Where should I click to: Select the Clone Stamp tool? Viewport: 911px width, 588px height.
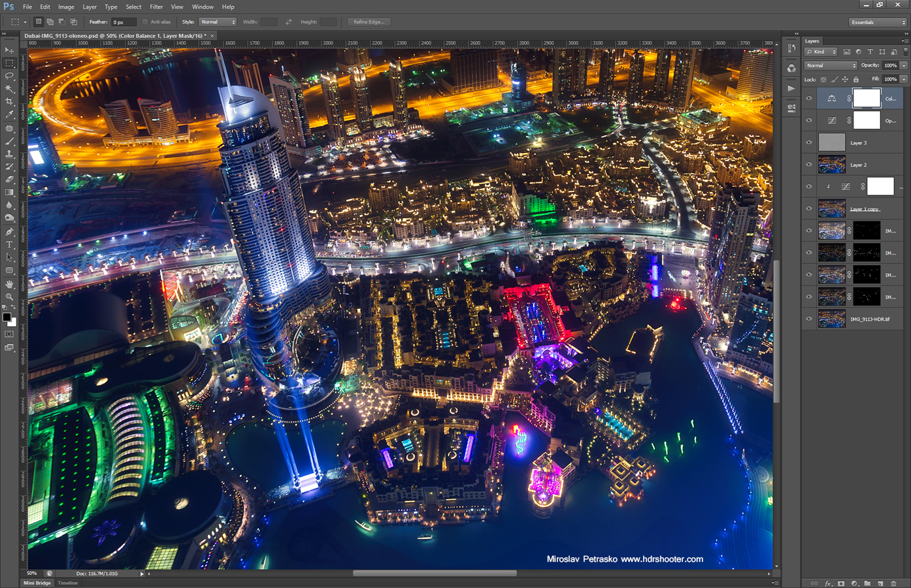9,154
